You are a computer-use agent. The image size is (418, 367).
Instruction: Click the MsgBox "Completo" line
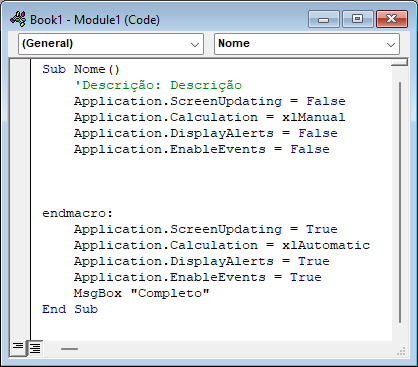point(142,293)
